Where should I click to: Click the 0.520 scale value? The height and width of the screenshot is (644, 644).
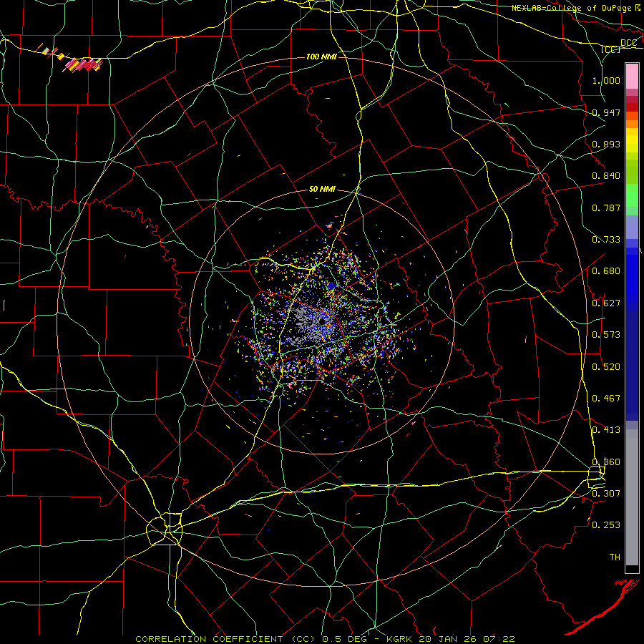click(606, 367)
